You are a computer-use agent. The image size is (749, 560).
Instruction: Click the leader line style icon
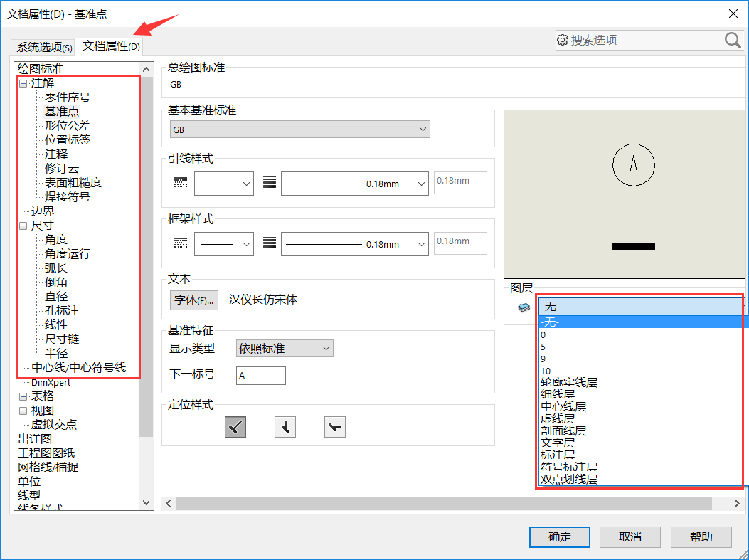181,183
